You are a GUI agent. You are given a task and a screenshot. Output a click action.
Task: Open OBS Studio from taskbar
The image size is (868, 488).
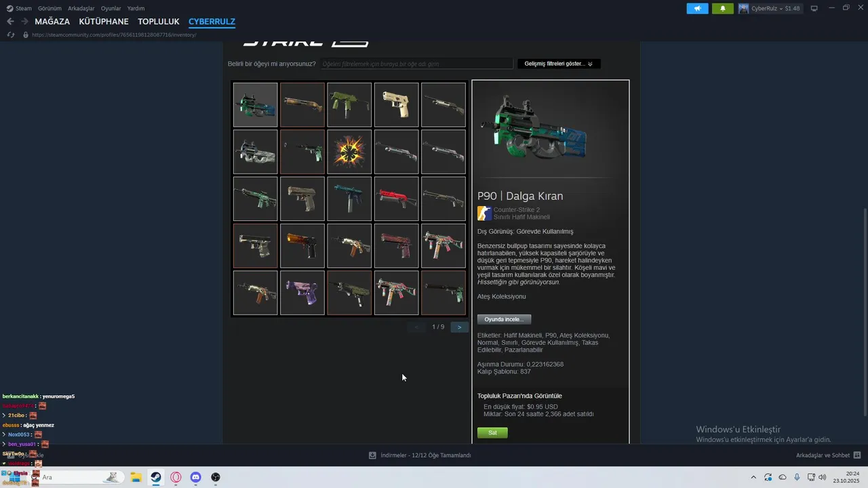[x=216, y=477]
